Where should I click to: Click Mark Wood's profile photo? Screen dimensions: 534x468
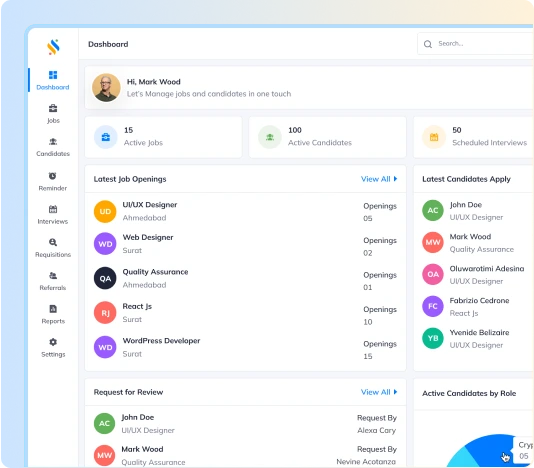click(x=106, y=88)
